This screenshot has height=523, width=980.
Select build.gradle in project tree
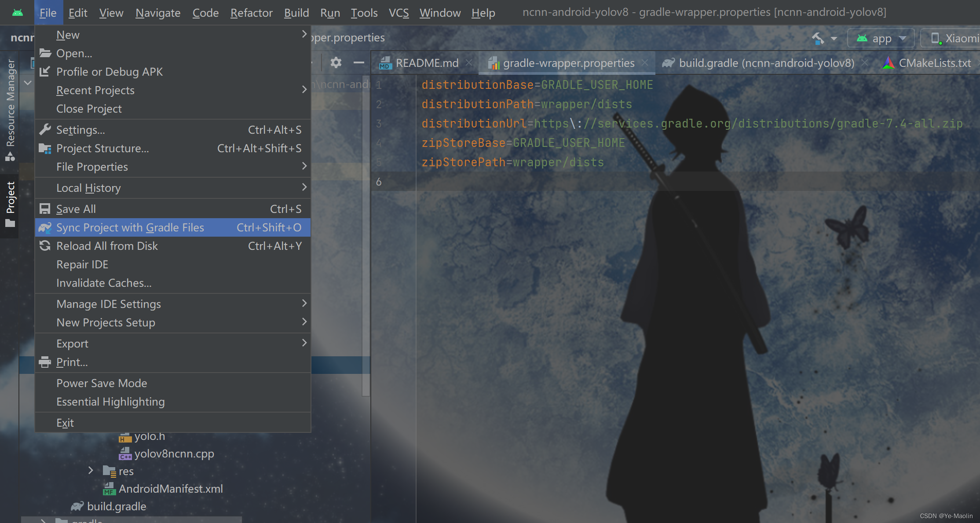click(117, 506)
